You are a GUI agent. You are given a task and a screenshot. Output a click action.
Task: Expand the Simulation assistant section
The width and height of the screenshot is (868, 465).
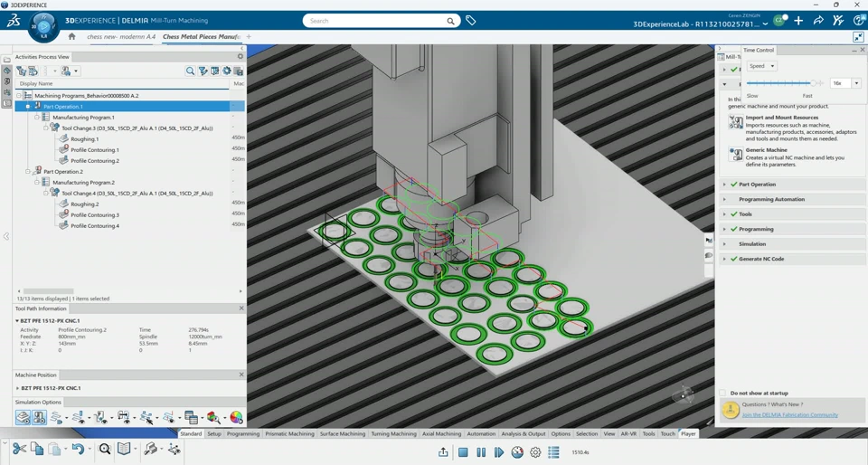[724, 244]
